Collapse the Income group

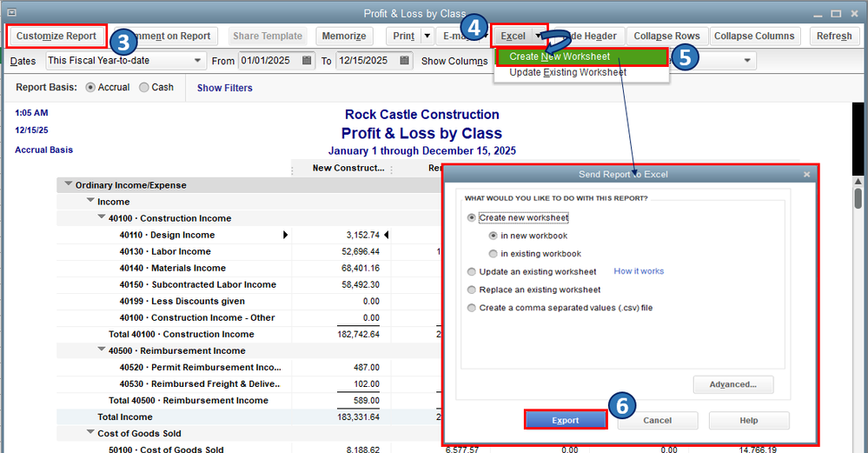90,201
